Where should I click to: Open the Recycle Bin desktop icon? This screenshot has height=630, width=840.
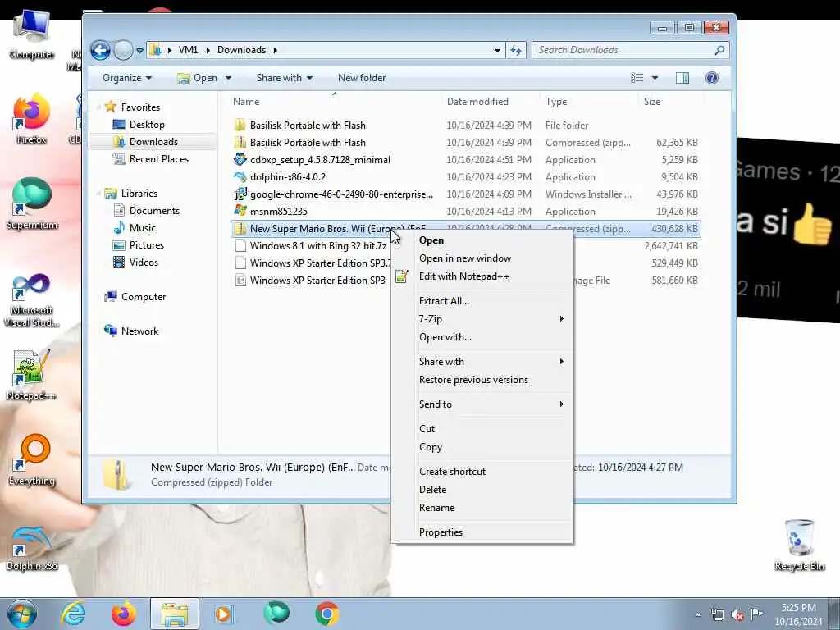(x=799, y=546)
